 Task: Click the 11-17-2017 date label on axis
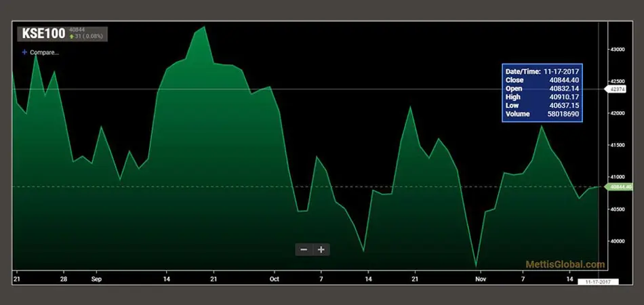point(595,281)
